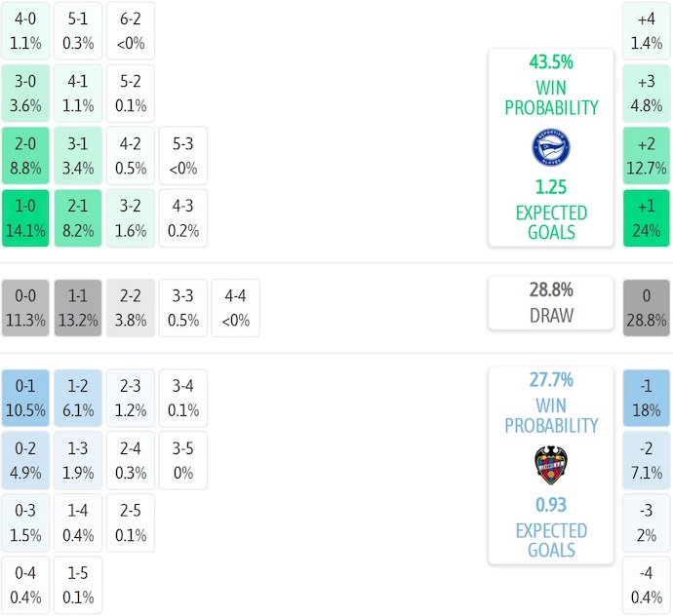This screenshot has height=616, width=673.
Task: Click the +2 goal margin box
Action: (x=646, y=156)
